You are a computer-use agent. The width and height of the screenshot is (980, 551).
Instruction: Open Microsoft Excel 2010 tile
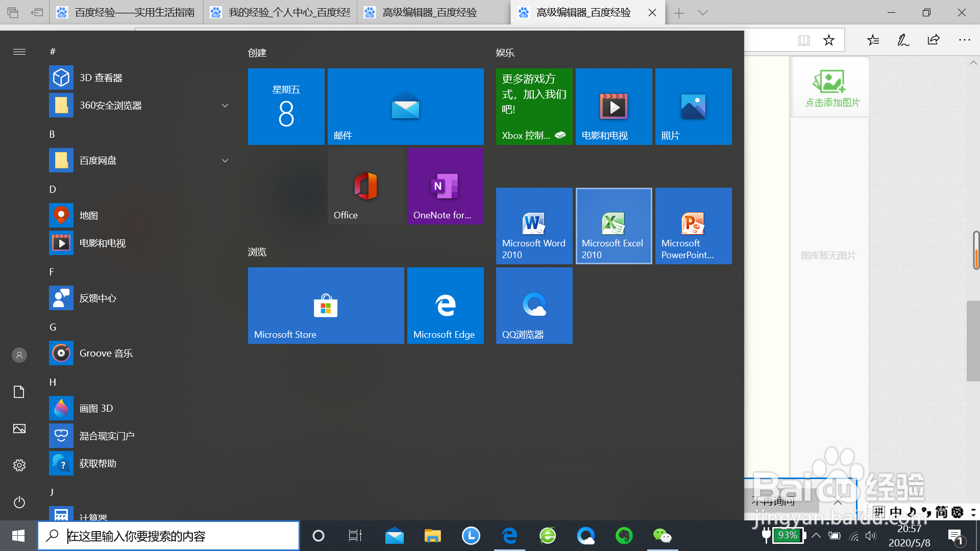[x=614, y=226]
